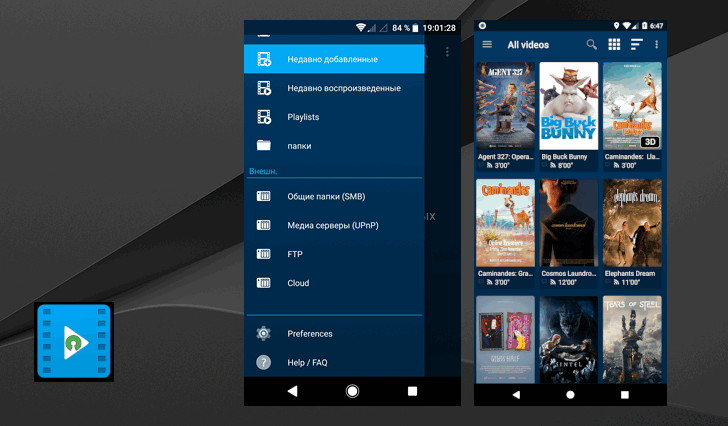Select Недавно добавленные in the drawer

[x=334, y=59]
